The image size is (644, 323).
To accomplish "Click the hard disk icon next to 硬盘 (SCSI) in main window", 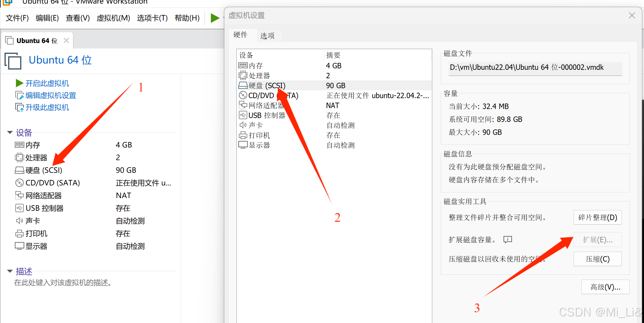I will click(19, 170).
